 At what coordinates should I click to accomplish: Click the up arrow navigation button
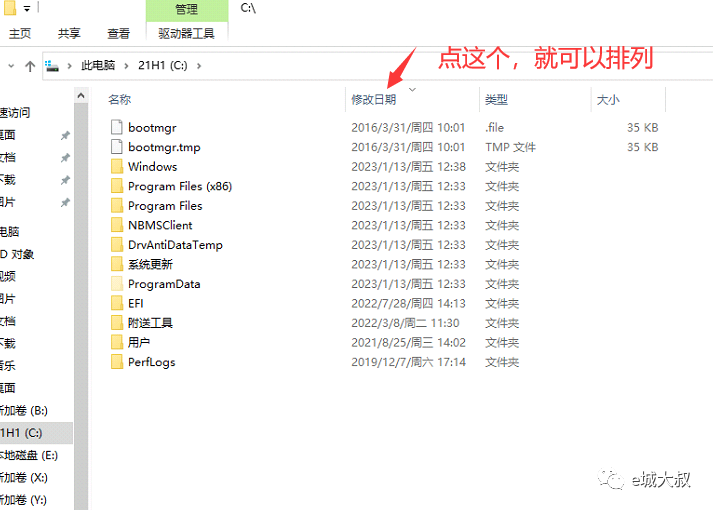coord(30,66)
